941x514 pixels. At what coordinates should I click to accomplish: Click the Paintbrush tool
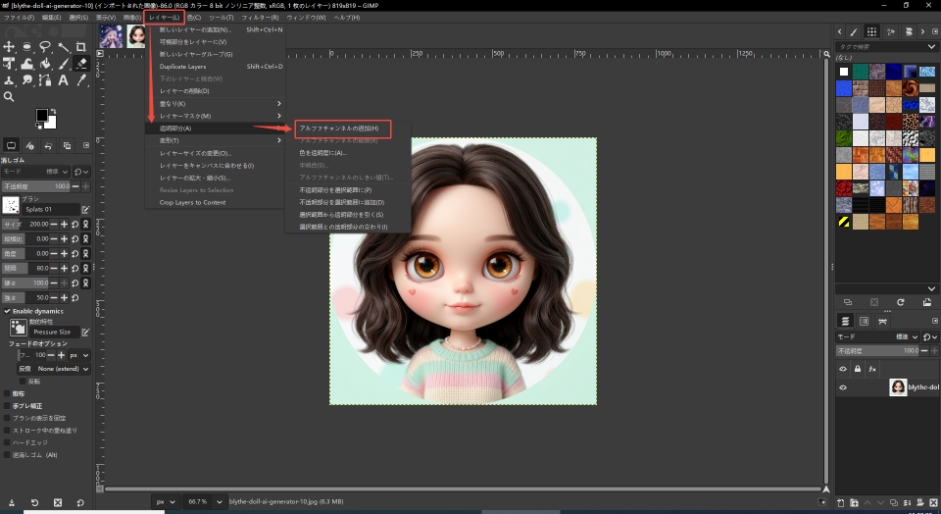[63, 64]
